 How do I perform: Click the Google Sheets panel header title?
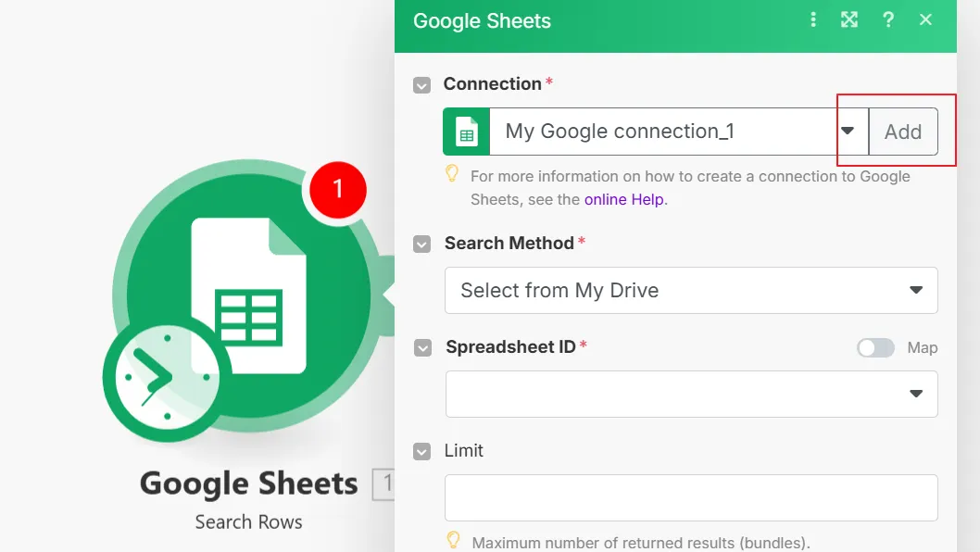482,21
